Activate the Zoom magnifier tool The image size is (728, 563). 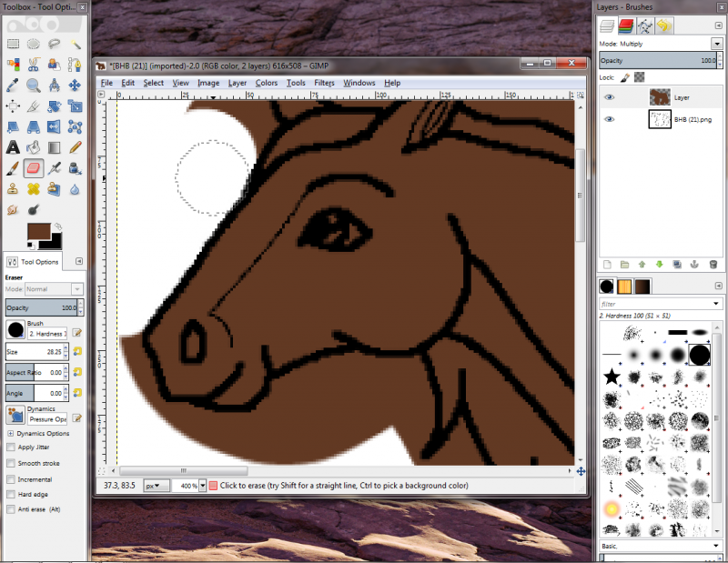click(34, 85)
